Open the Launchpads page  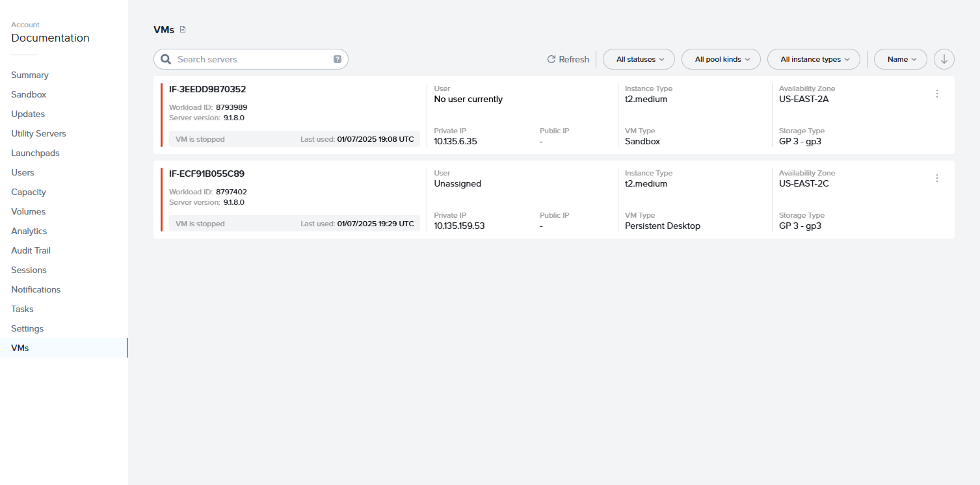(x=35, y=153)
